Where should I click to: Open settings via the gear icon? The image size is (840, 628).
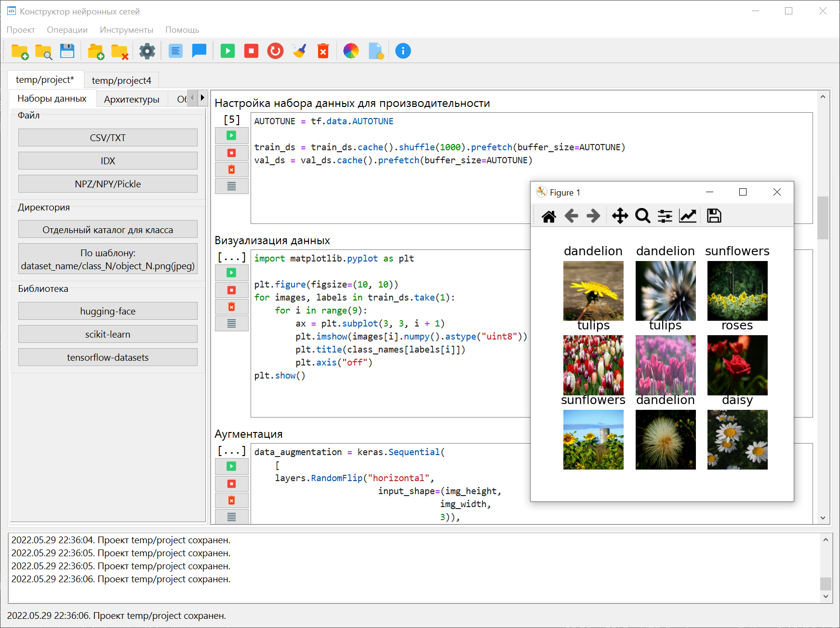tap(147, 51)
